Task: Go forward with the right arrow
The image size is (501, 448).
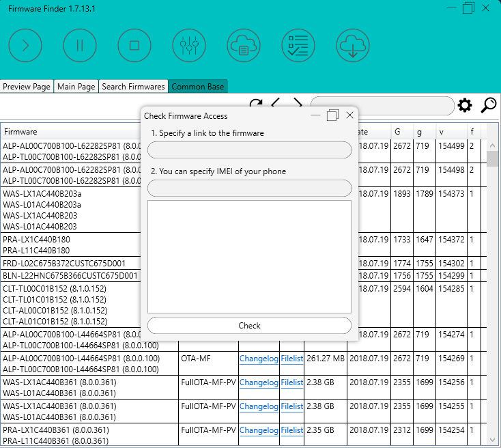Action: (x=298, y=102)
